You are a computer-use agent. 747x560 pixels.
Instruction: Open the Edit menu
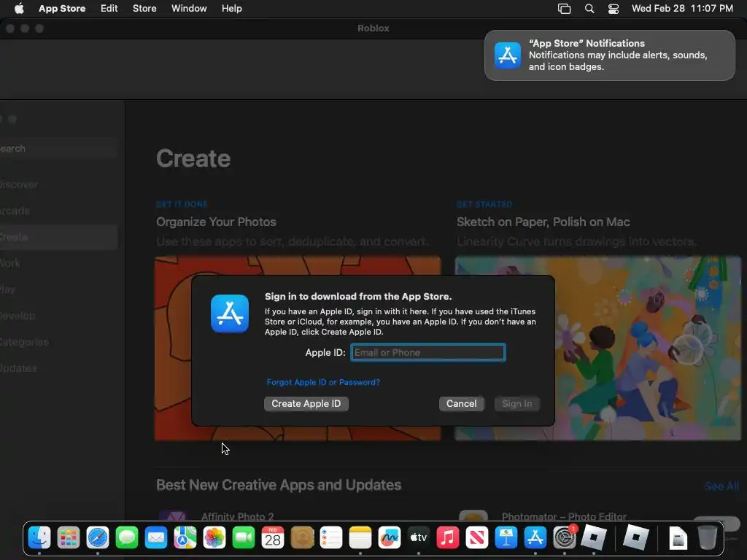click(109, 9)
